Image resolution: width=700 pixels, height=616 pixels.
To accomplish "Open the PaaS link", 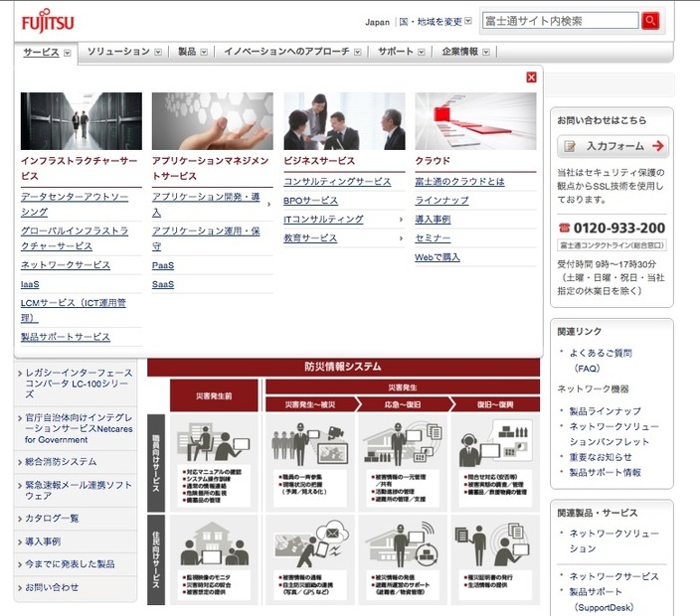I will [163, 265].
